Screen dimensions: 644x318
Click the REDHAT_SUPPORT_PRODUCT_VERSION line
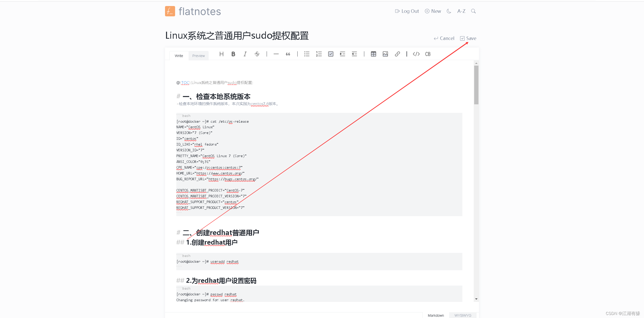(210, 208)
